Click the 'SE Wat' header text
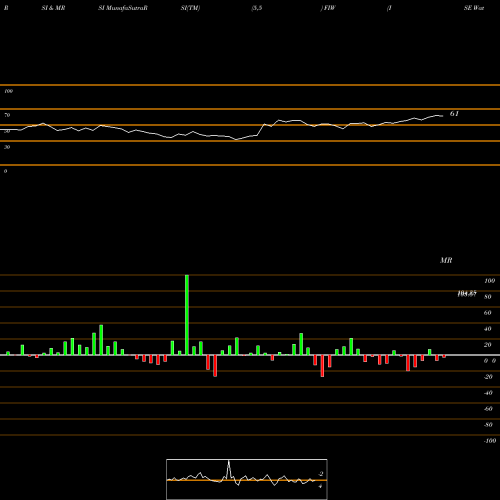500x500 pixels. click(474, 8)
